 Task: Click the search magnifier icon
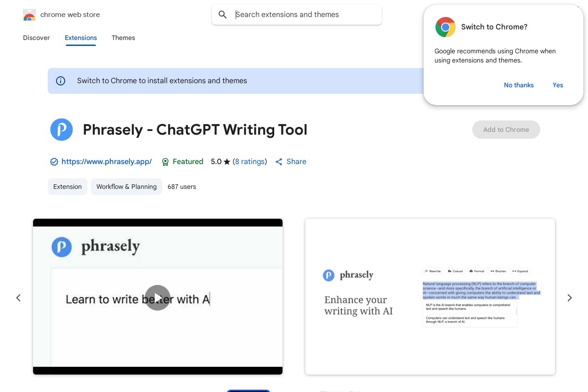point(223,15)
